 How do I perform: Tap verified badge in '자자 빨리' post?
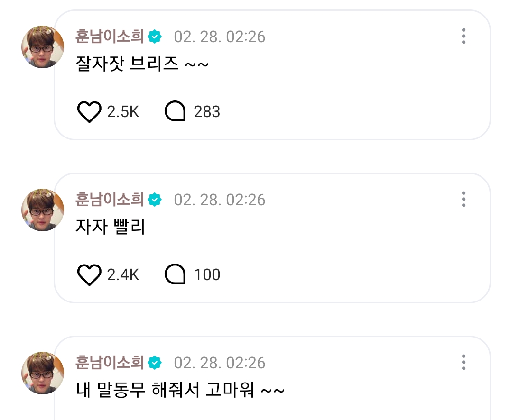click(155, 200)
